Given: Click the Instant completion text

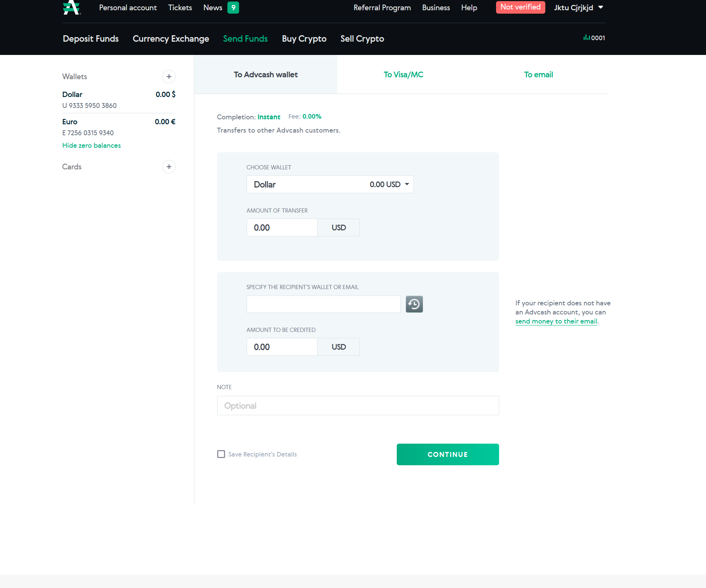Looking at the screenshot, I should pos(269,117).
